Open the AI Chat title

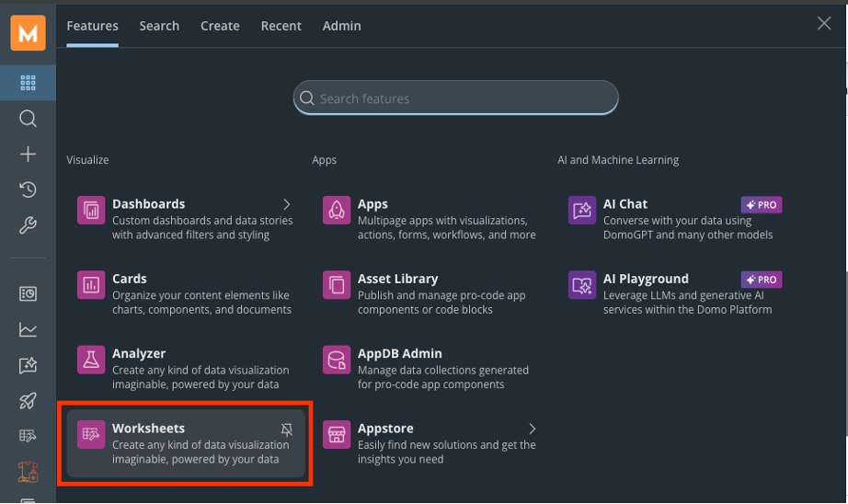(625, 204)
